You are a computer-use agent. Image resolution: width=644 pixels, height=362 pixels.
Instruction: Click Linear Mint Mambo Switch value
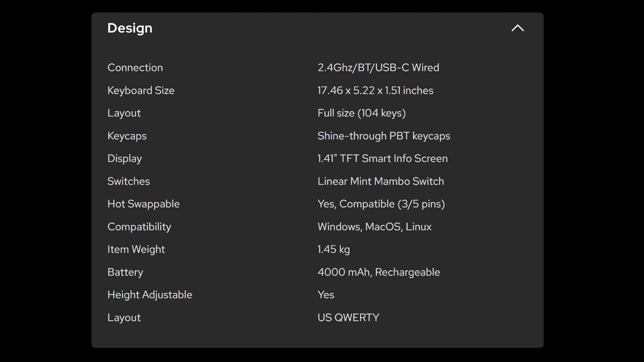point(381,181)
